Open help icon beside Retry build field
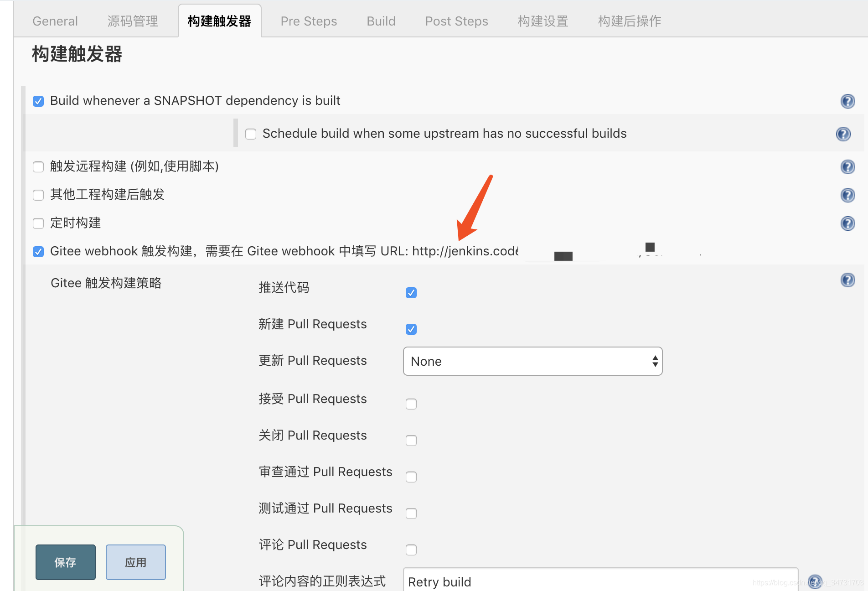Screen dimensions: 868x591 click(815, 581)
